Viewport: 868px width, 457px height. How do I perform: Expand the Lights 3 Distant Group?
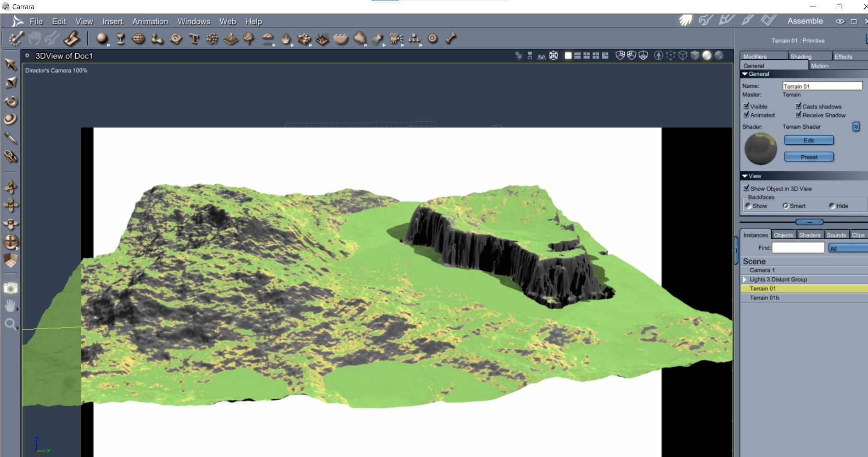pyautogui.click(x=745, y=279)
